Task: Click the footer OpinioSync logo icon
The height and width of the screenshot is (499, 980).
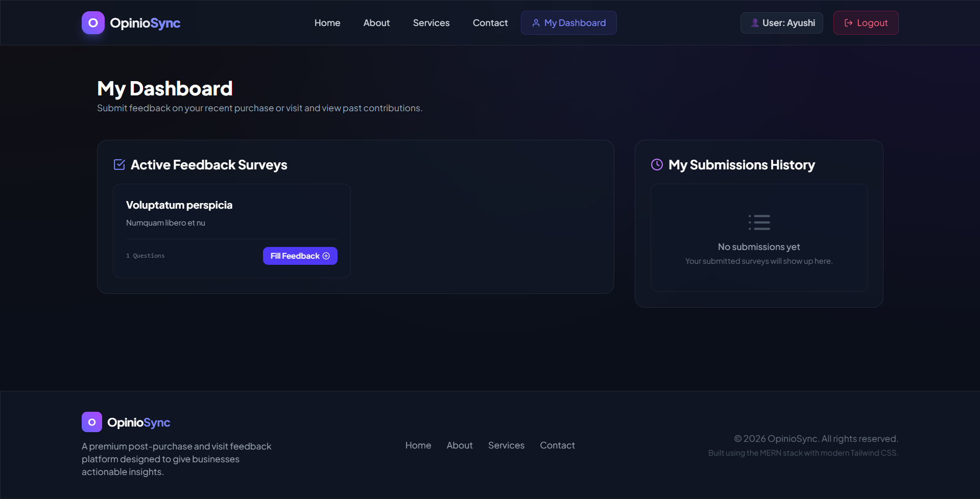Action: (92, 422)
